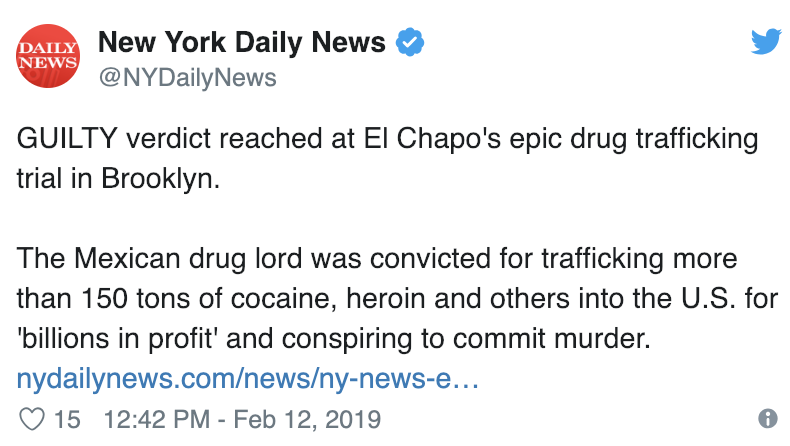Open the tweet info icon

[x=768, y=418]
